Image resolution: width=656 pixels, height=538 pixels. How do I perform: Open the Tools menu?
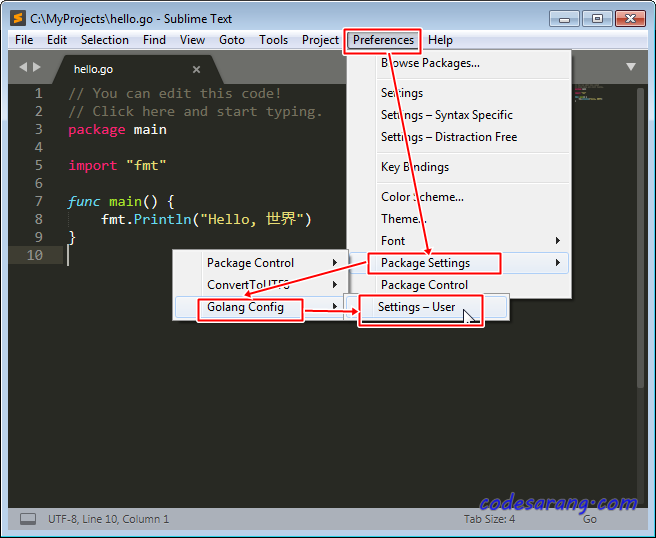273,40
